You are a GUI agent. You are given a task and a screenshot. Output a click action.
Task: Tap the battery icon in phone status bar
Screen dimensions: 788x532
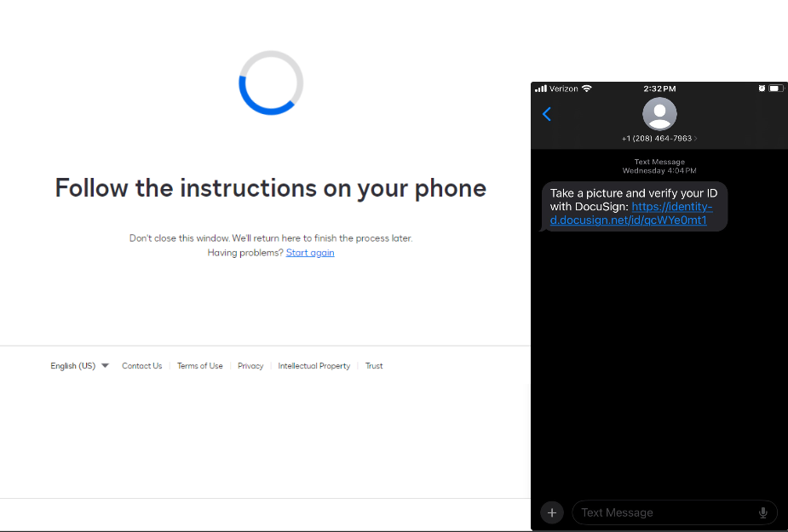pyautogui.click(x=775, y=89)
